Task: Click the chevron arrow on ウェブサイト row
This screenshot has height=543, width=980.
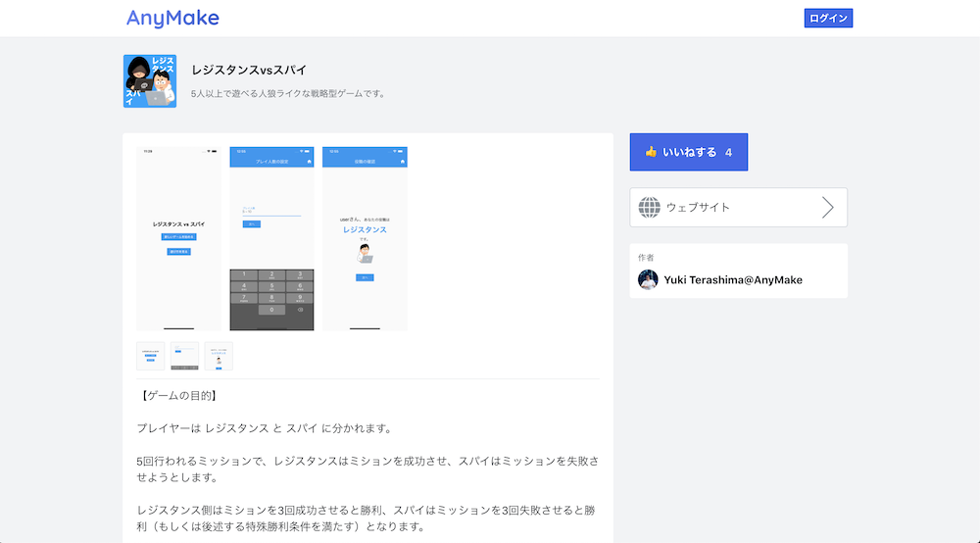Action: 827,207
